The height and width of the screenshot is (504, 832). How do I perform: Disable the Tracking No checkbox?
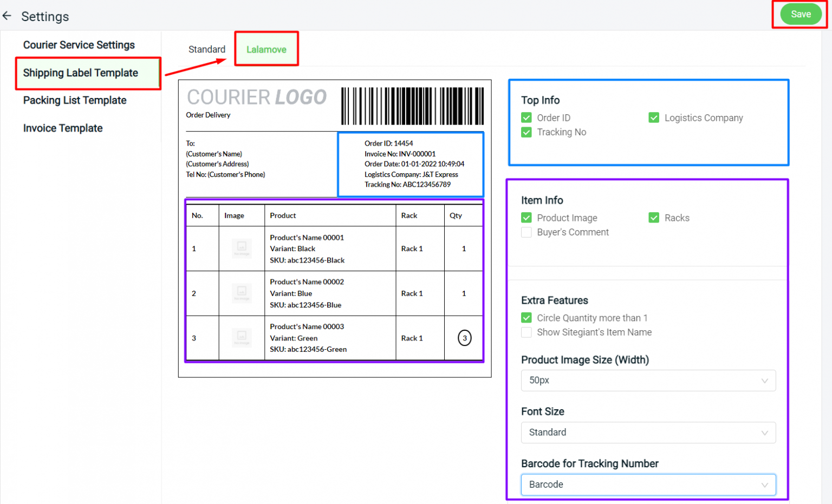pos(526,132)
